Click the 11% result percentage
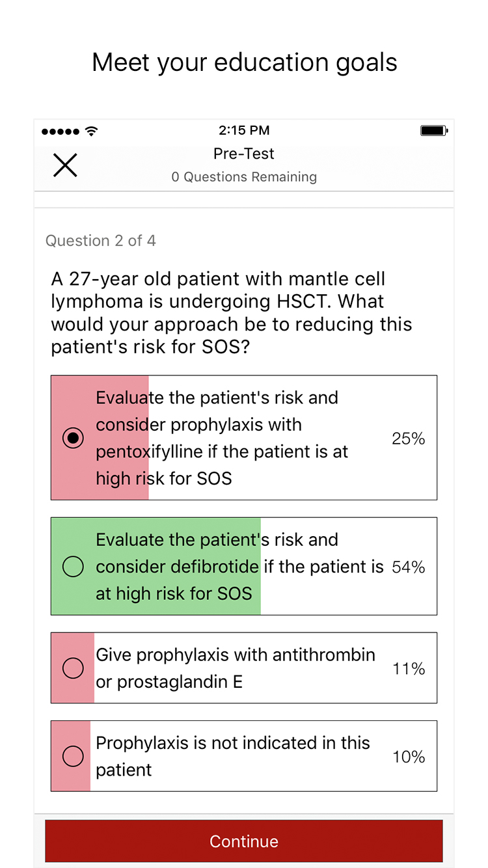The height and width of the screenshot is (868, 488). coord(408,668)
